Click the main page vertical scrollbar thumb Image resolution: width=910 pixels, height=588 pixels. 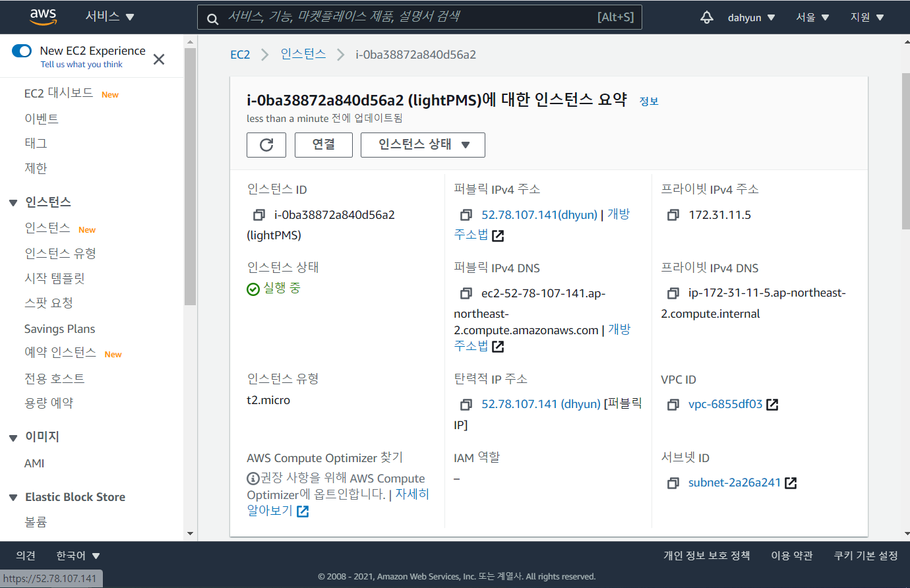coord(906,151)
